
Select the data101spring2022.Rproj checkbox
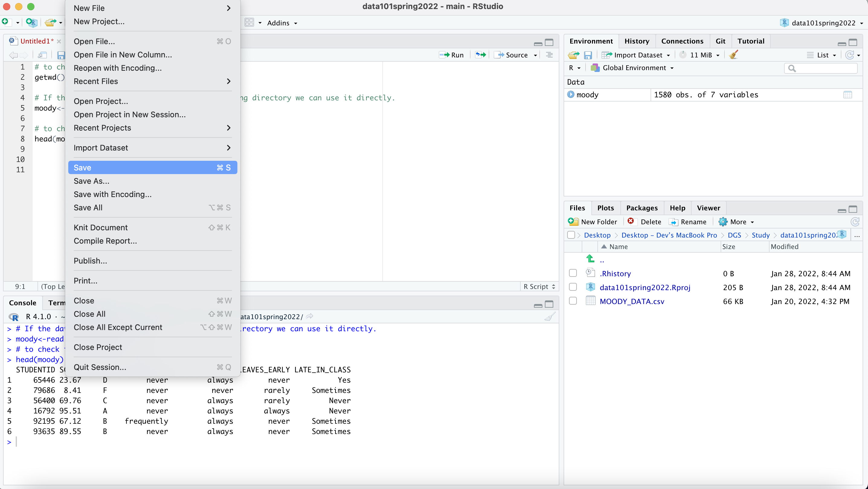tap(573, 287)
